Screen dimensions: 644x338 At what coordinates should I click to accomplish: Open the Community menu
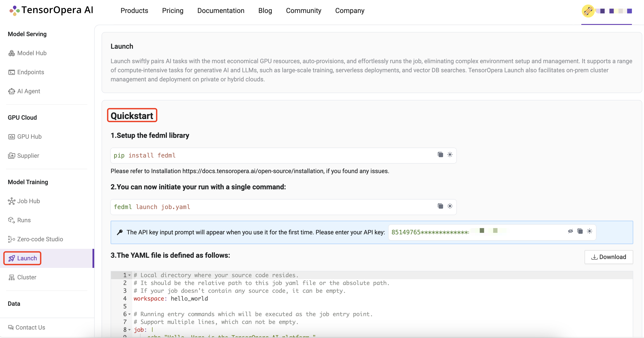click(303, 11)
